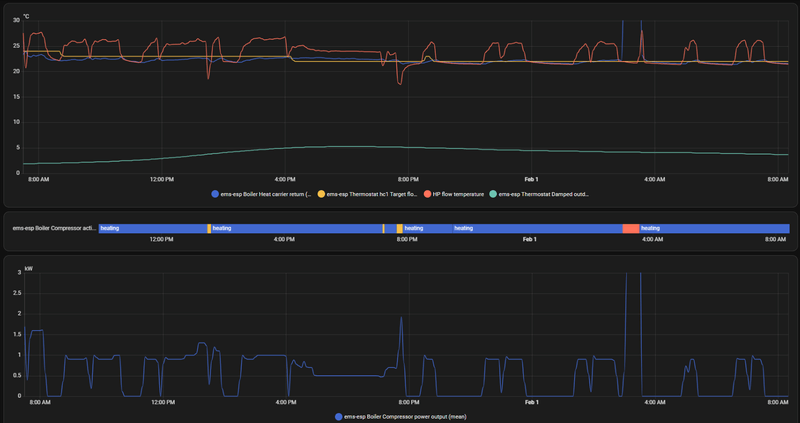
Task: Click the °C unit label of the temperature chart
Action: pos(26,16)
